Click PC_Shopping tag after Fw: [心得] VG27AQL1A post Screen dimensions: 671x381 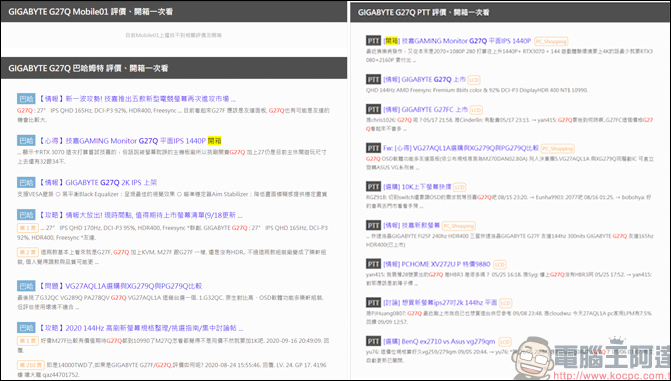[558, 149]
